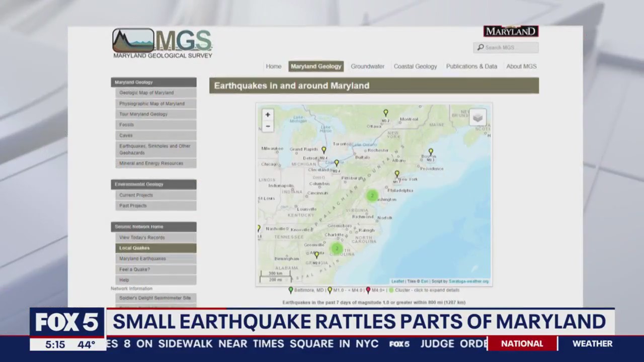Image resolution: width=644 pixels, height=362 pixels.
Task: Open the Help sidebar link
Action: 156,280
